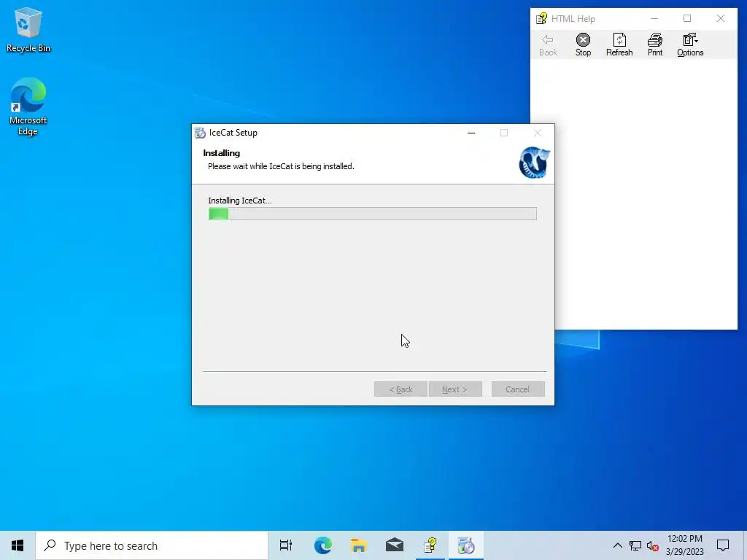Maximize the HTML Help window

click(687, 18)
